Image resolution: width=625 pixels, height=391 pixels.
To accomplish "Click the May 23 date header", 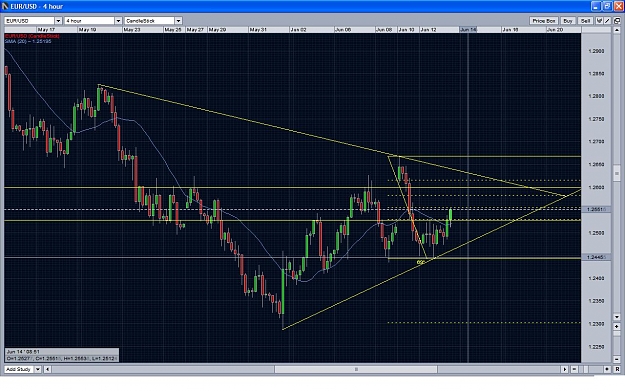I will (132, 30).
